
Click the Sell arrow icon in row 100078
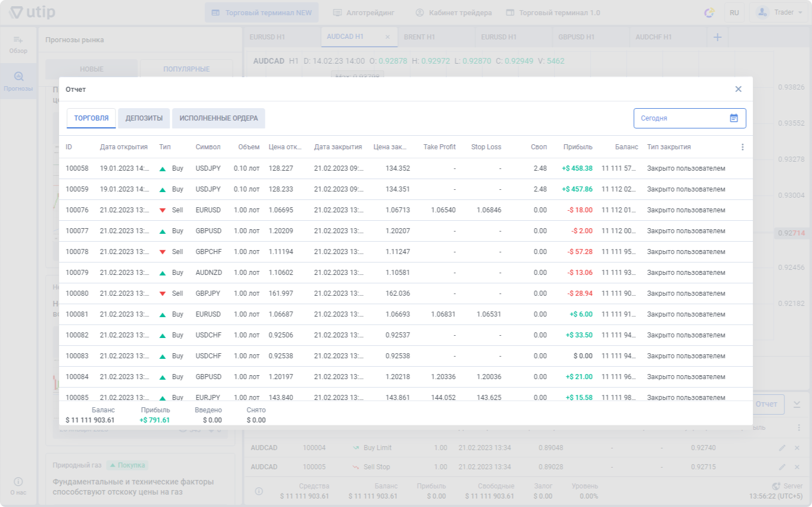(162, 252)
